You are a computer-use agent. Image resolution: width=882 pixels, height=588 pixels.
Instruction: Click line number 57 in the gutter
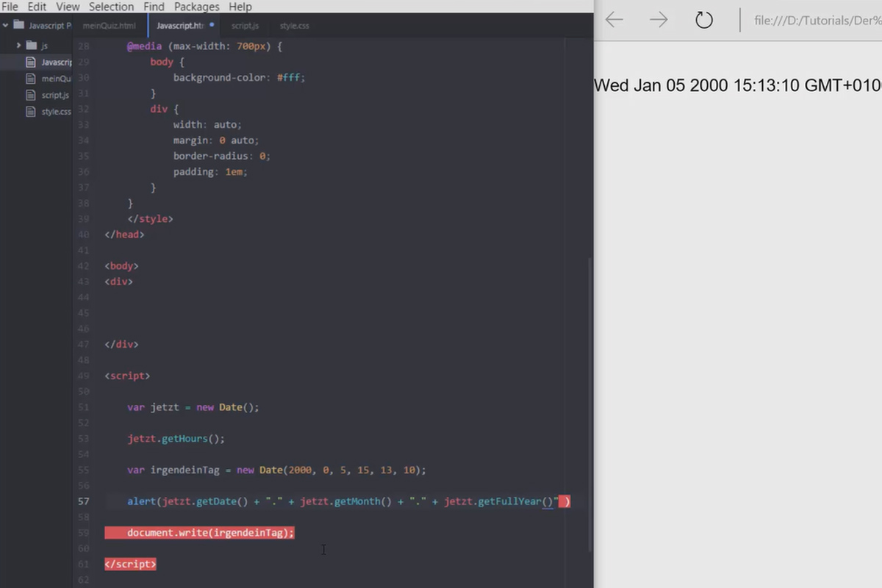click(83, 501)
